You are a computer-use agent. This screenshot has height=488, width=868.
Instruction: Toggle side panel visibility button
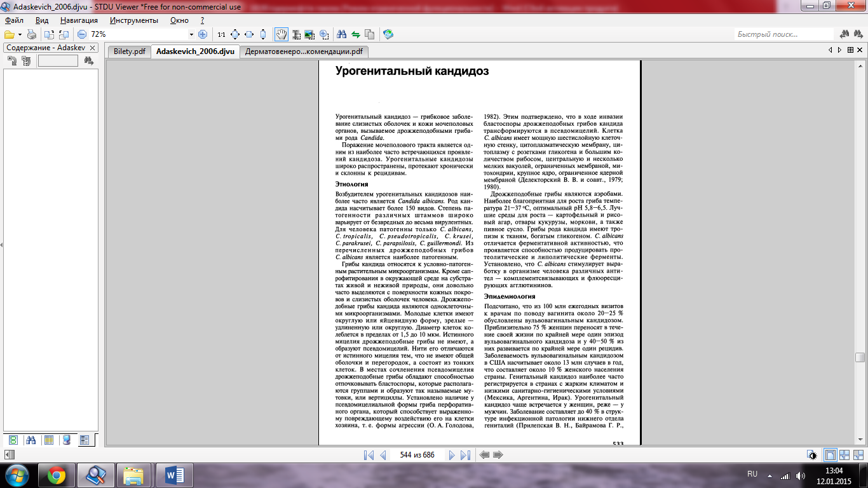click(9, 455)
